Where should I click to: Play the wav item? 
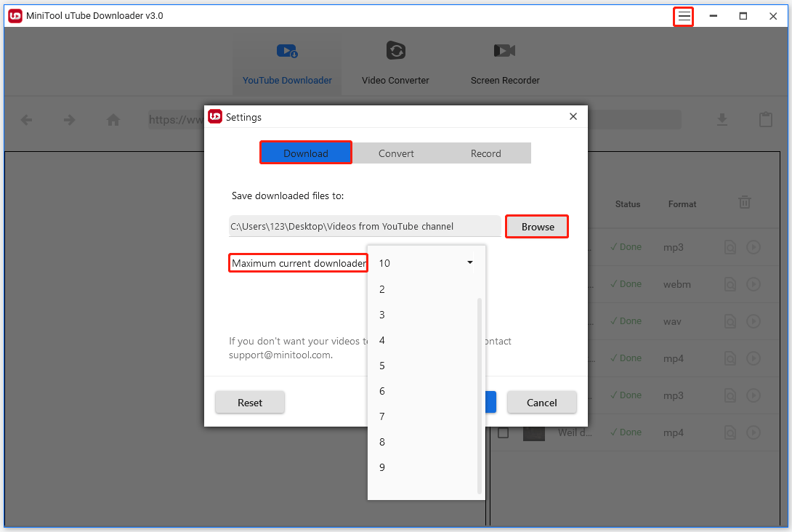click(753, 321)
